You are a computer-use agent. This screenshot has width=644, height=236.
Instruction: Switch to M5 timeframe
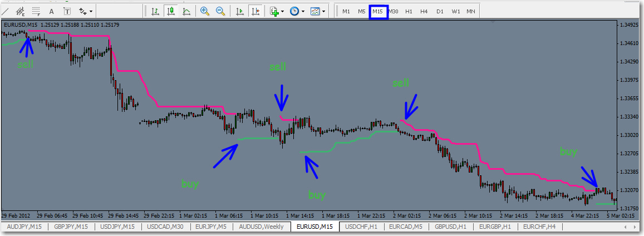pos(361,12)
